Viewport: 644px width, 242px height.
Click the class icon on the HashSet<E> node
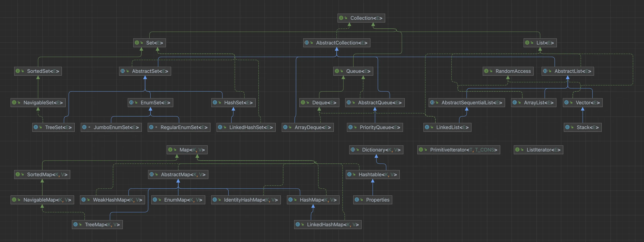tap(215, 103)
